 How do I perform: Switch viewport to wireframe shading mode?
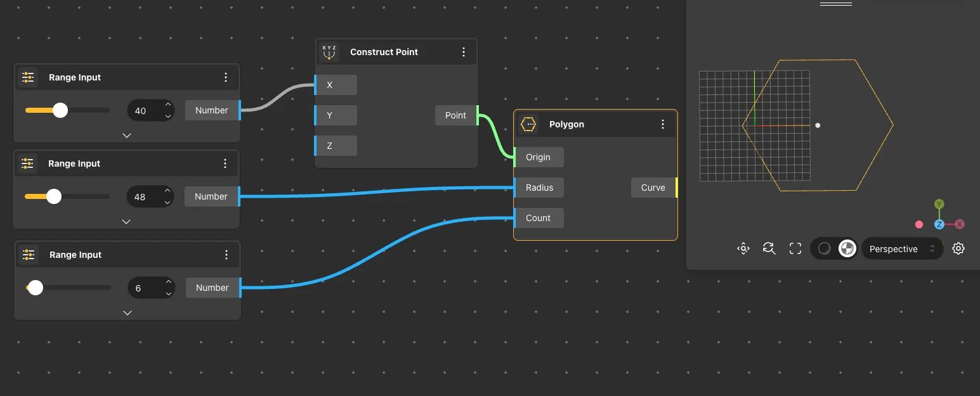tap(824, 249)
